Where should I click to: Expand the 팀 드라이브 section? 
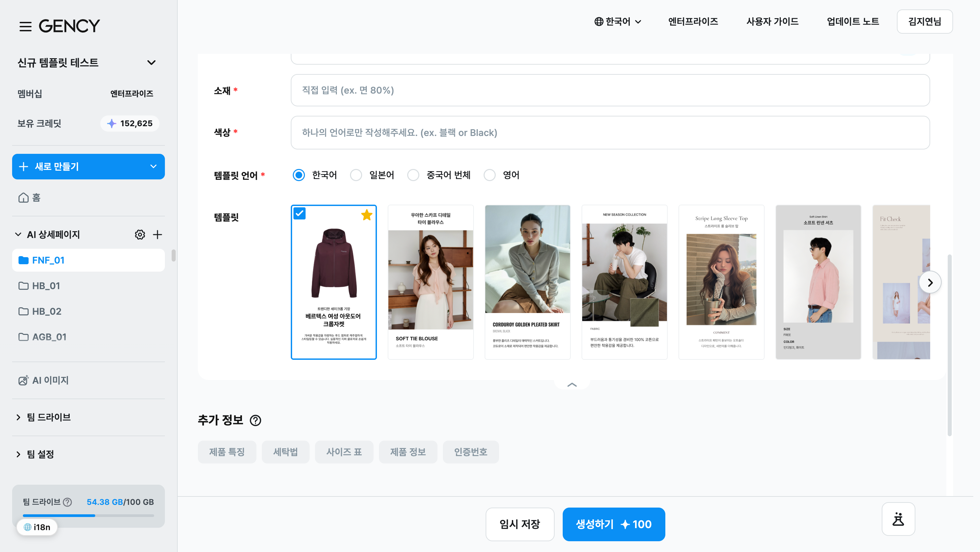pos(18,417)
